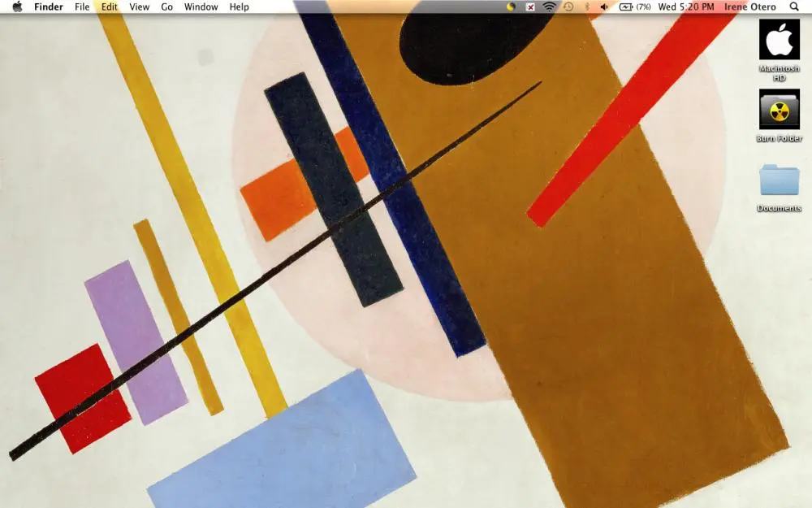Open the Edit menu
This screenshot has height=508, width=812.
pyautogui.click(x=110, y=7)
